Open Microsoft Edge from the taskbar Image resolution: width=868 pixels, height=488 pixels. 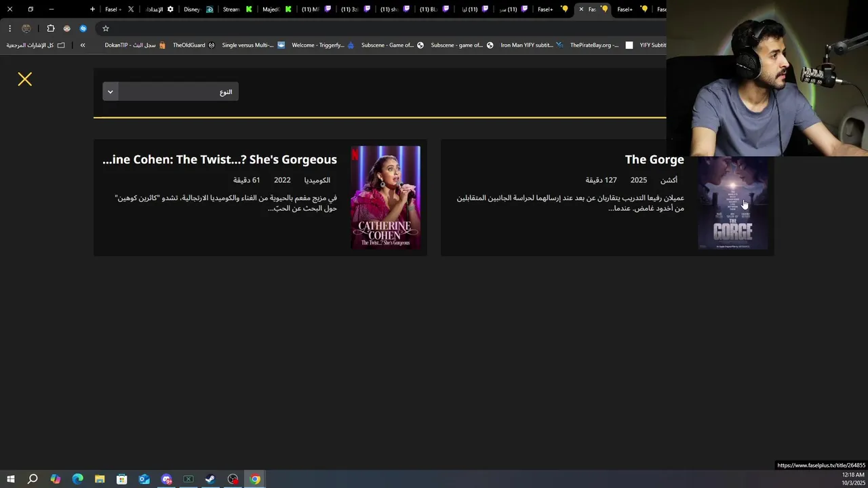[x=77, y=479]
